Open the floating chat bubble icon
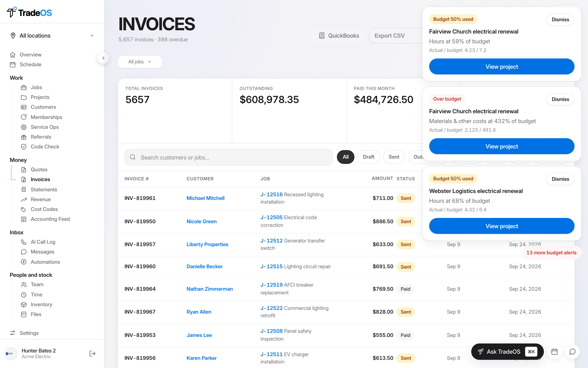 (572, 352)
